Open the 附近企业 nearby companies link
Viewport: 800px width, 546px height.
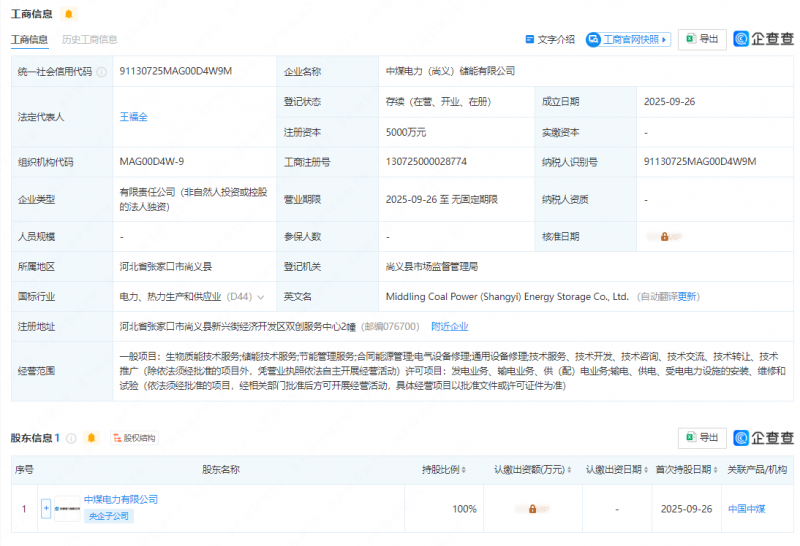point(449,326)
